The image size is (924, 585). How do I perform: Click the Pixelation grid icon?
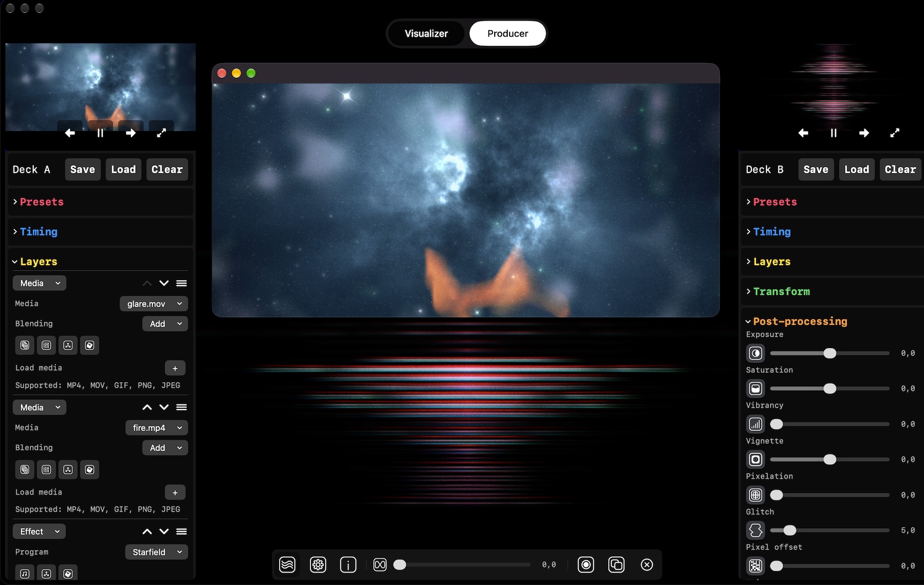pos(756,495)
